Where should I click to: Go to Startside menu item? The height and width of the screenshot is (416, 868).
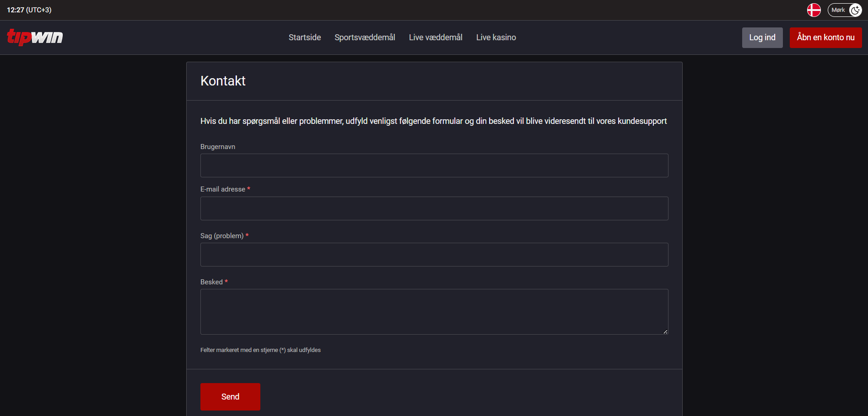pos(305,37)
